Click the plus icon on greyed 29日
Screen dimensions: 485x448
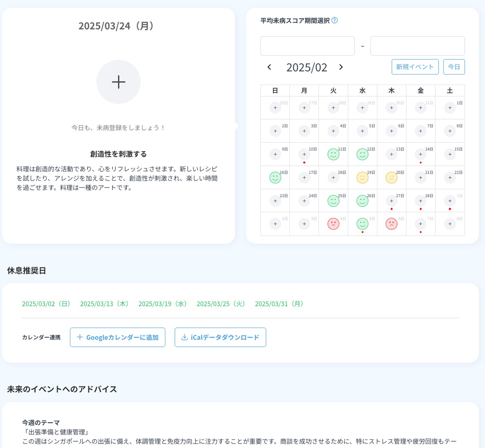[362, 108]
